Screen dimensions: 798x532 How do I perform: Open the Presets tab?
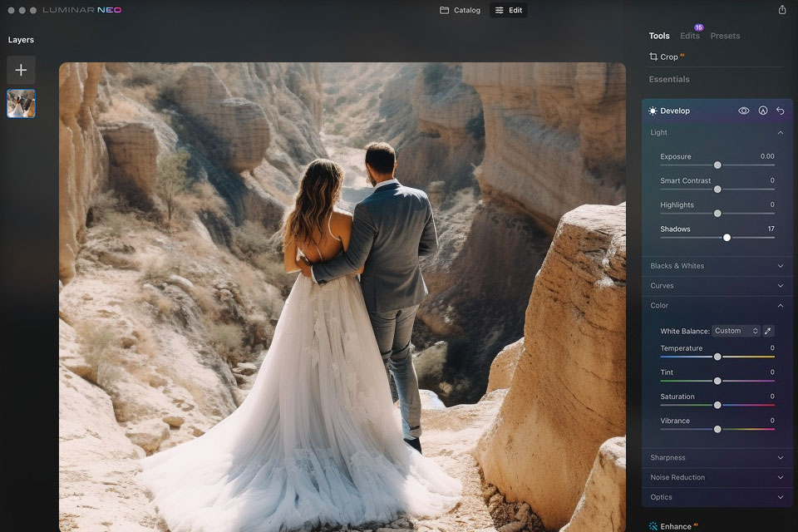[725, 36]
